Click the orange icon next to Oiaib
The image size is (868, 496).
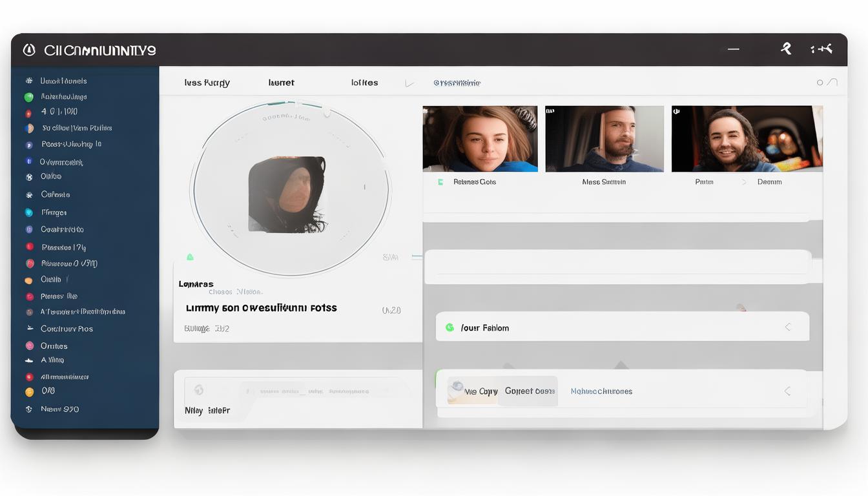pyautogui.click(x=28, y=280)
